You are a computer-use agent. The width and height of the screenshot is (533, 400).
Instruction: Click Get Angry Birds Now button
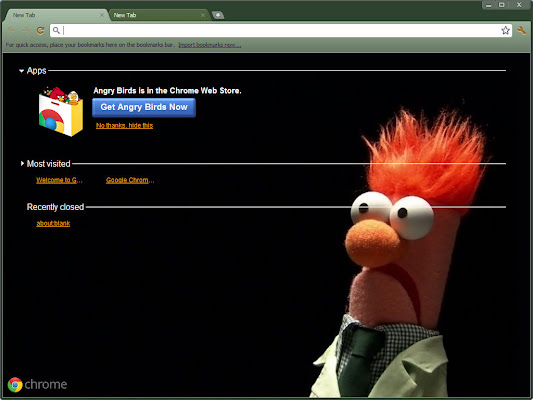(144, 107)
